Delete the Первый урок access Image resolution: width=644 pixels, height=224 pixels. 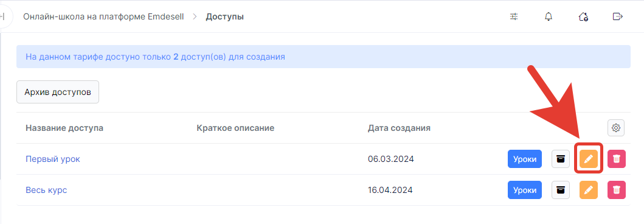click(x=617, y=159)
